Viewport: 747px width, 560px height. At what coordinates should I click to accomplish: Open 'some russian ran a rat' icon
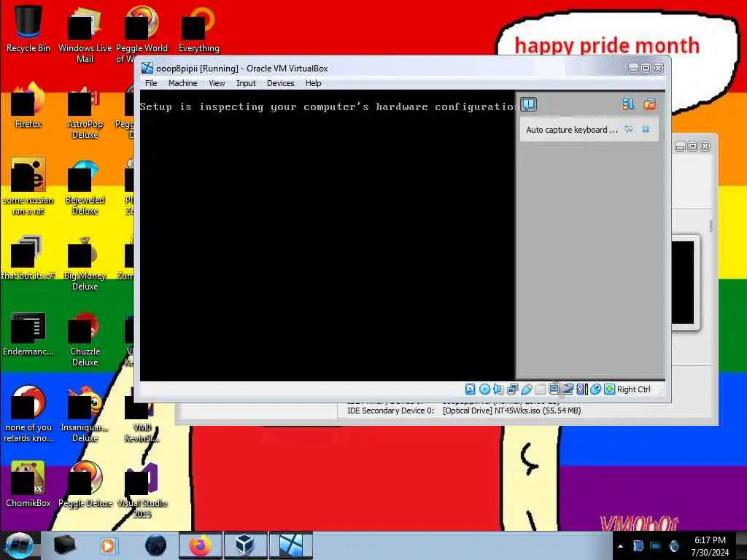pyautogui.click(x=28, y=187)
